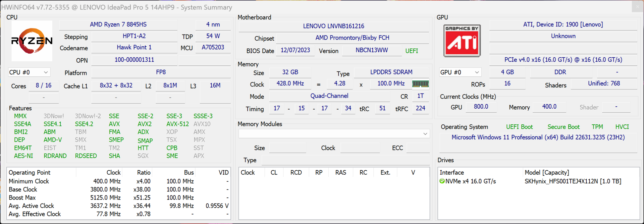Viewport: 644px width, 224px height.
Task: Click the TPM status indicator
Action: click(597, 127)
